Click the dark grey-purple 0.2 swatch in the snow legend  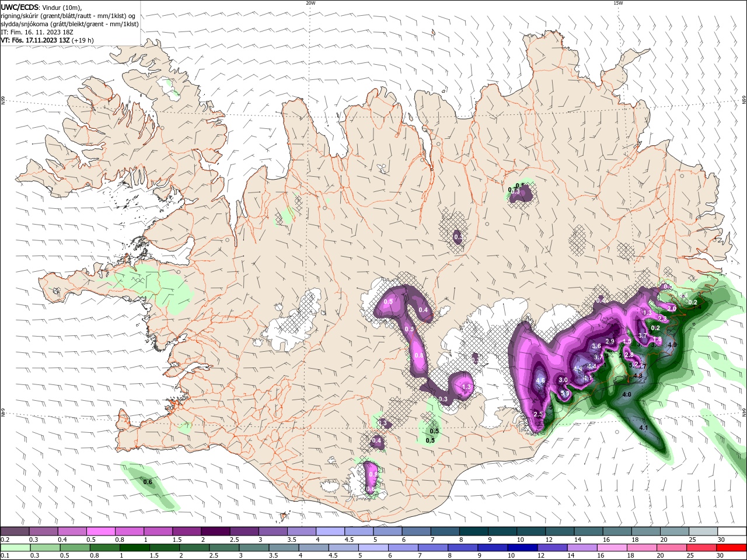(x=15, y=531)
